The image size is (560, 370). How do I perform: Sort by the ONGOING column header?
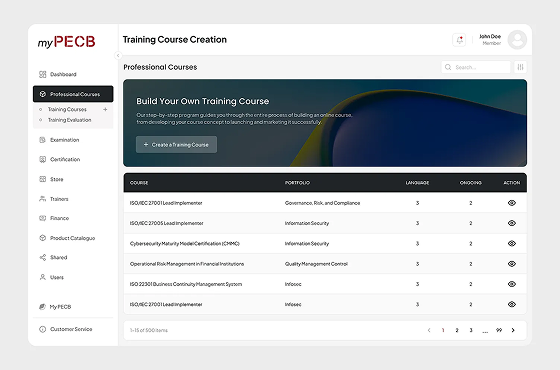[471, 182]
